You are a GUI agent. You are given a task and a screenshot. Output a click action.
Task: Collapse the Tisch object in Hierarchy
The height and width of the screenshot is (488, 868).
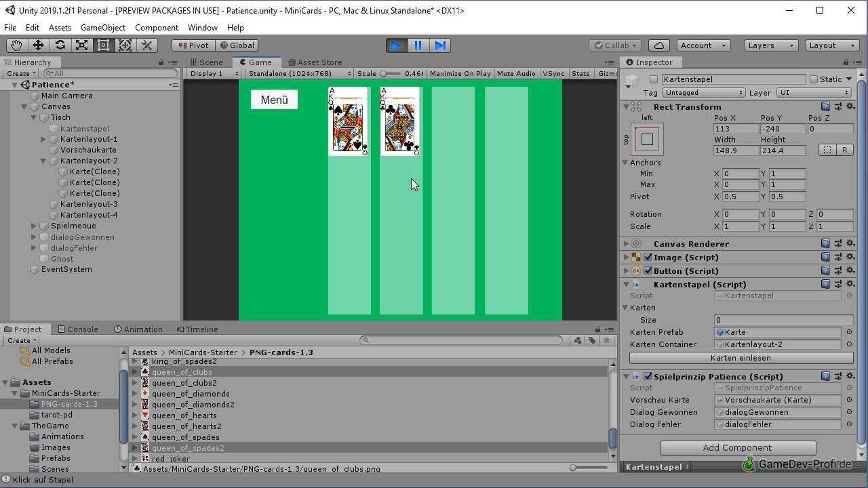point(34,117)
